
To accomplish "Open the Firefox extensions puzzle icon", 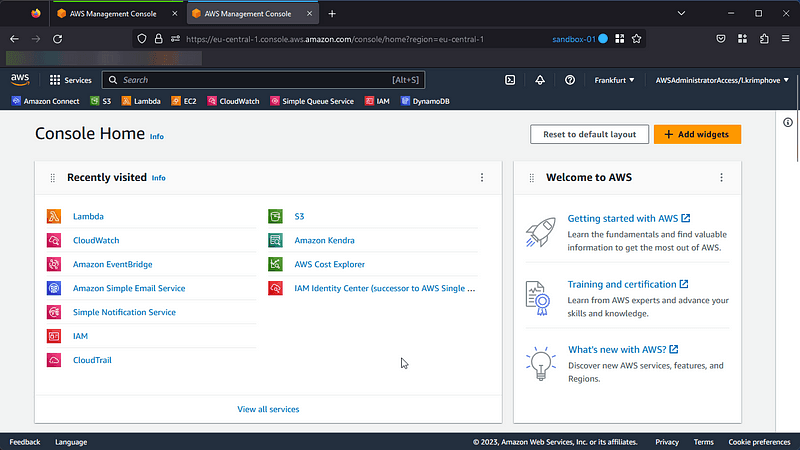I will [764, 39].
